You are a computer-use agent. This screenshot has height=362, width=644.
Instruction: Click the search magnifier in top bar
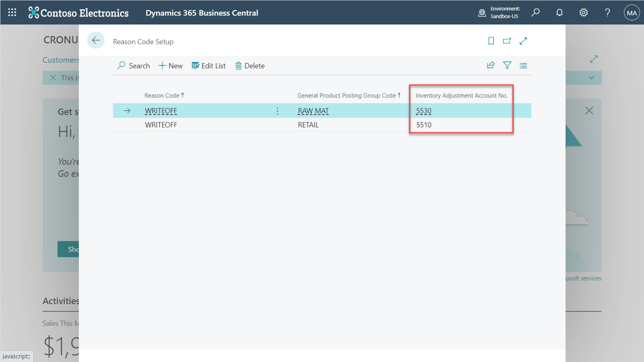coord(535,12)
